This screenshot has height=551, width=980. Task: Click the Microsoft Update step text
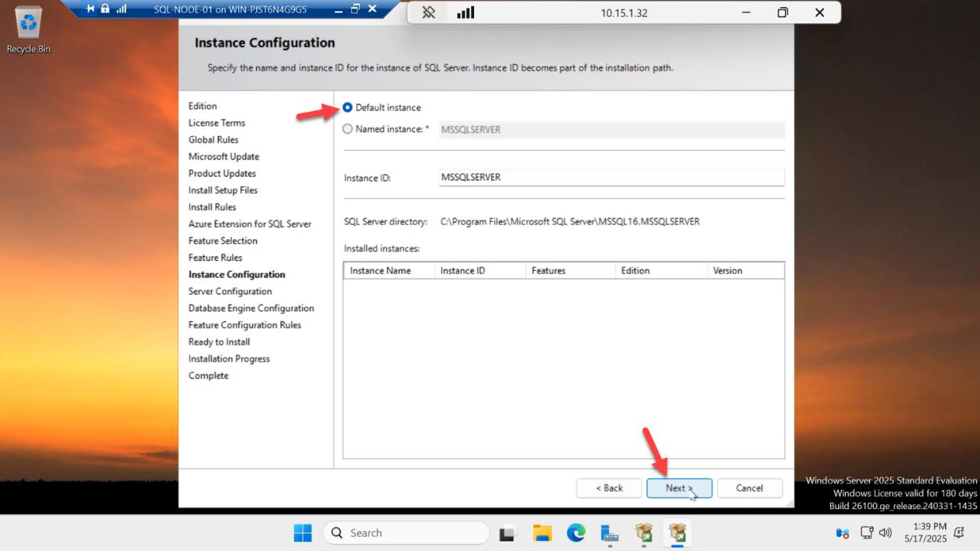pos(224,157)
